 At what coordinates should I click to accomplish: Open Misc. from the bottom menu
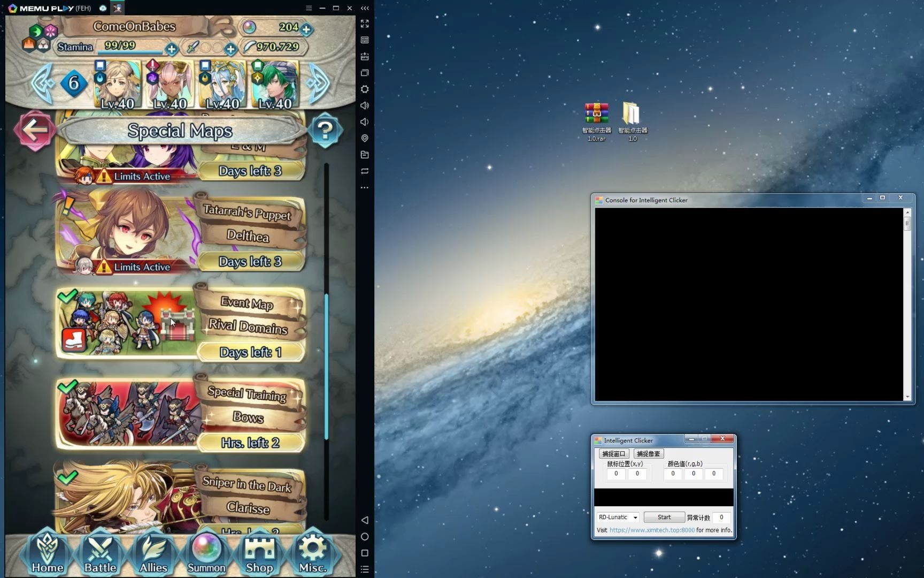coord(313,552)
